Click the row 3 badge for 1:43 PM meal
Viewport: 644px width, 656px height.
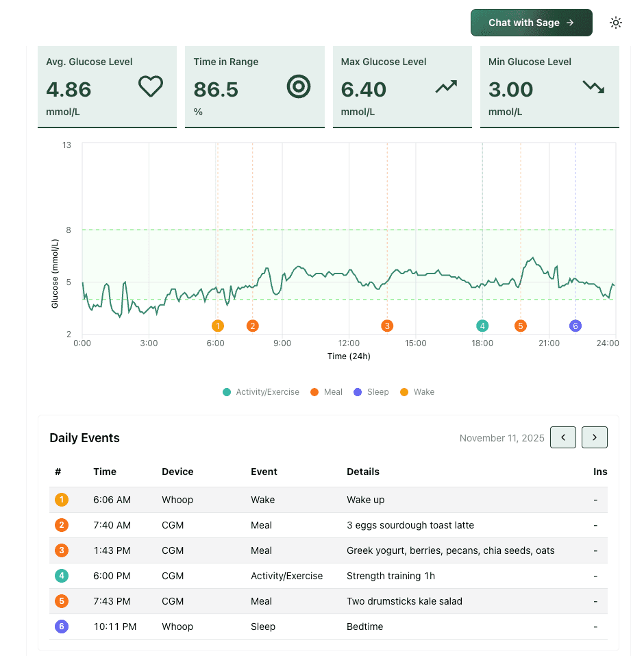click(x=62, y=550)
